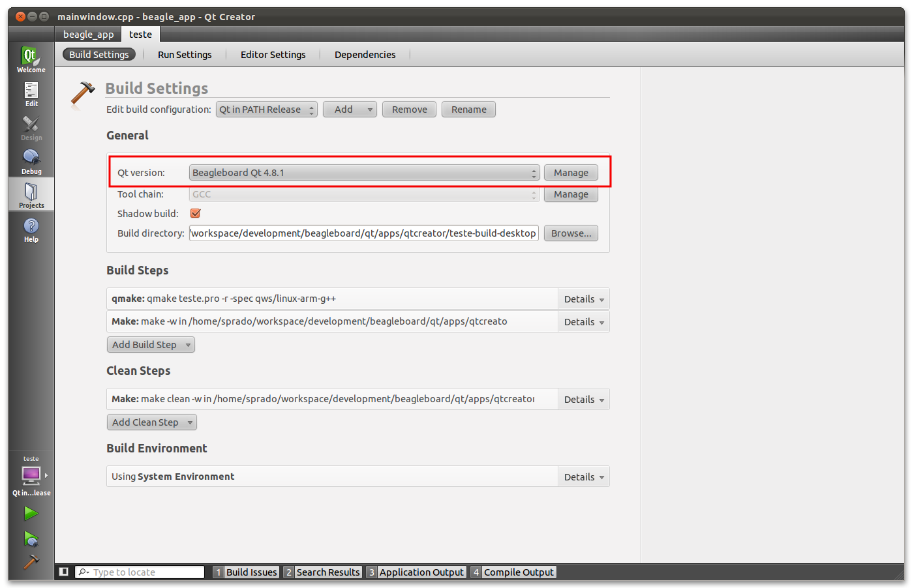Screen dimensions: 912x588
Task: Open the Tool chain GCC combo box
Action: (364, 194)
